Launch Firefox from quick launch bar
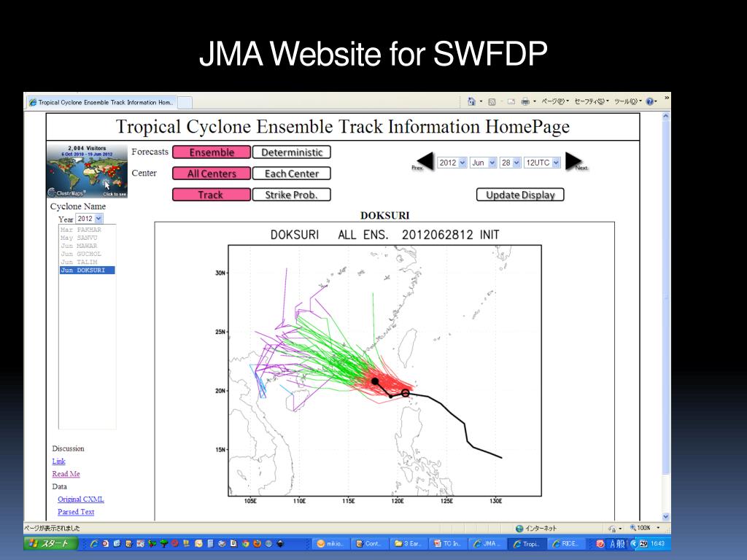Image resolution: width=747 pixels, height=560 pixels. coord(257,543)
